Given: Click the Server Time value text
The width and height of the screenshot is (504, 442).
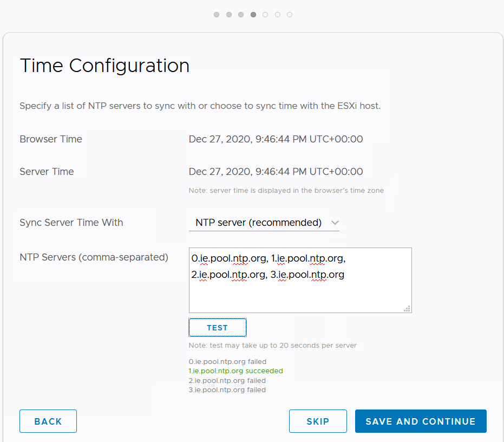Looking at the screenshot, I should [276, 172].
